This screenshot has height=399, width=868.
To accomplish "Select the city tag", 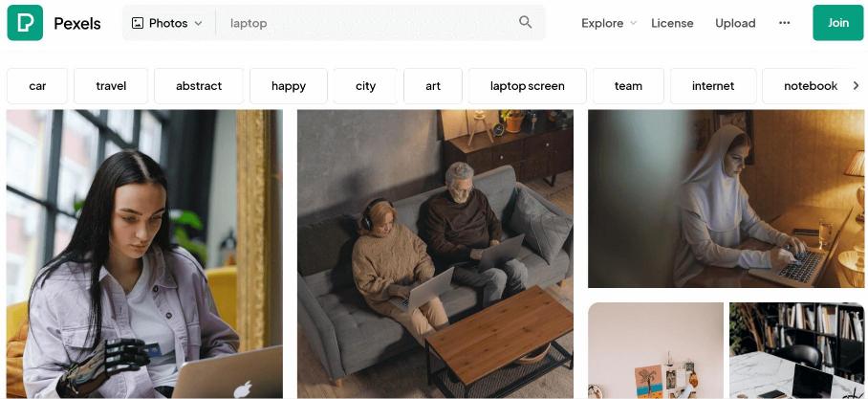I will (365, 86).
